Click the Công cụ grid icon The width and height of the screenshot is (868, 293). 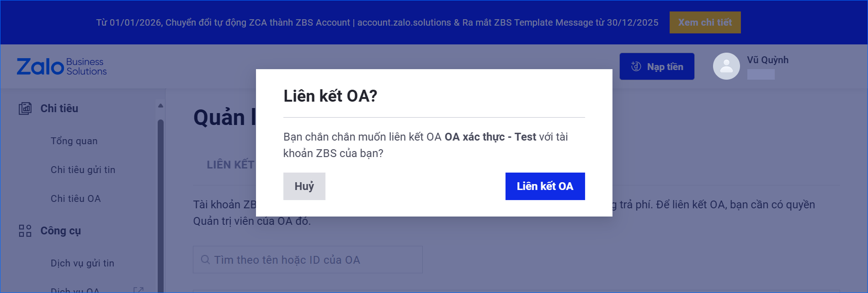coord(25,231)
